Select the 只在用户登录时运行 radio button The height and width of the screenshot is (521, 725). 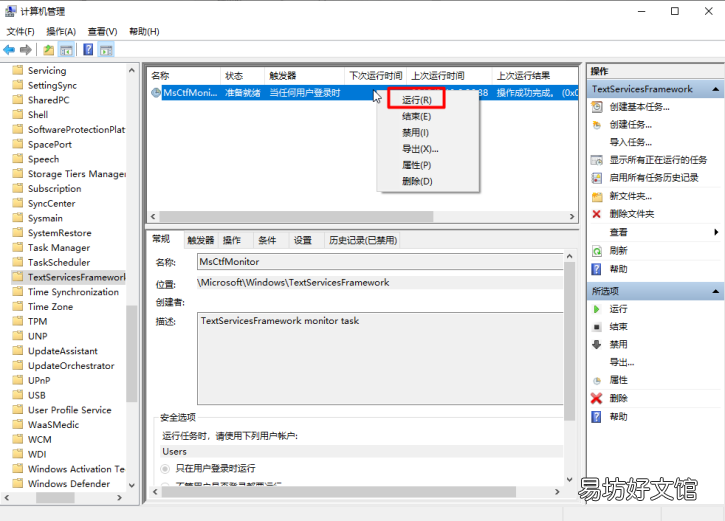click(165, 469)
